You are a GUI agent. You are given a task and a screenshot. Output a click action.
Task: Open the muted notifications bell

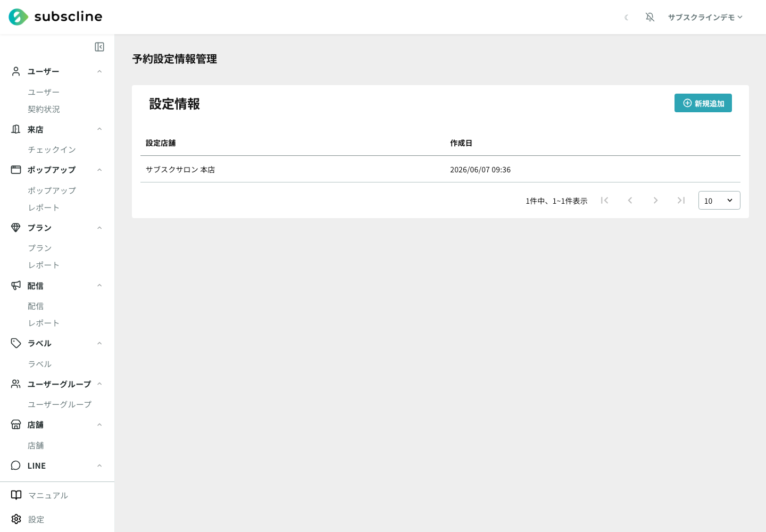point(650,17)
